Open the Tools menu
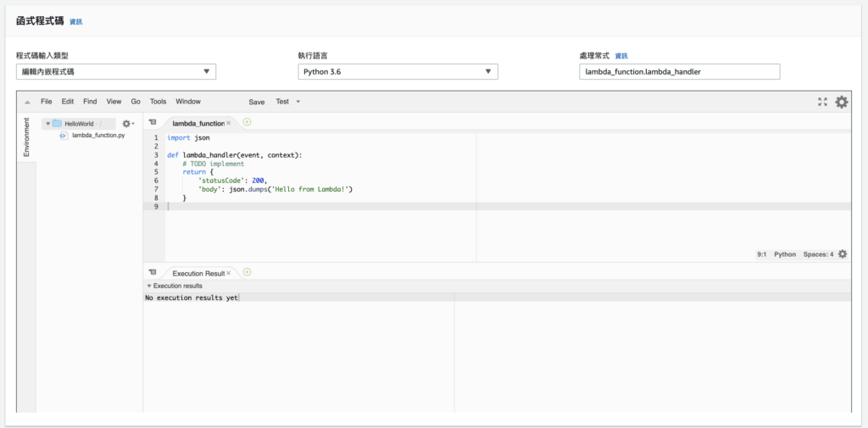The height and width of the screenshot is (428, 868). (158, 102)
